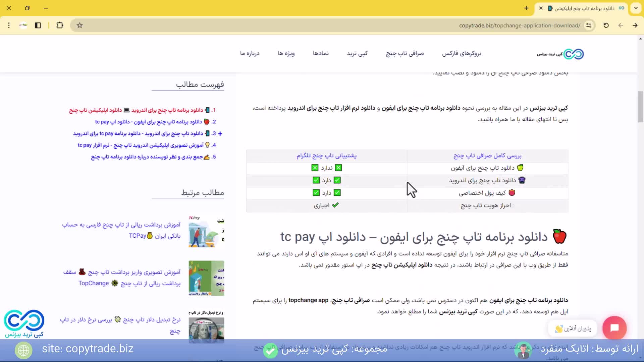This screenshot has height=362, width=644.
Task: Open the TCPay withdrawal article thumbnail
Action: pos(206,232)
